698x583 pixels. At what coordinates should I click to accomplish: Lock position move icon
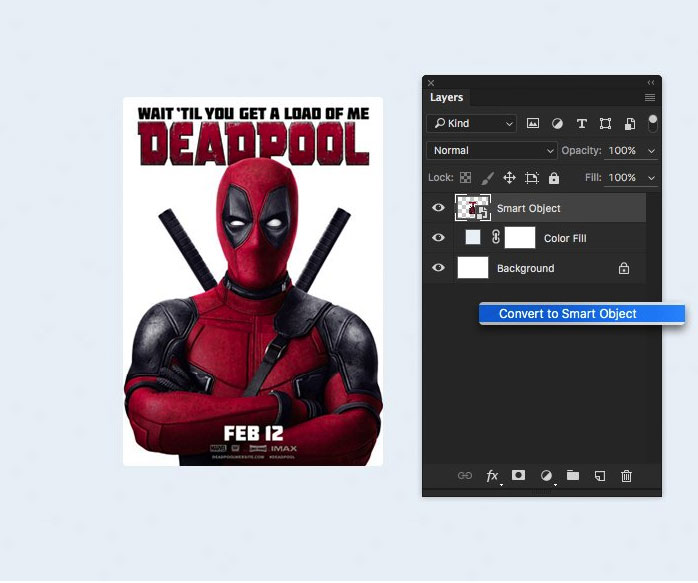[509, 178]
